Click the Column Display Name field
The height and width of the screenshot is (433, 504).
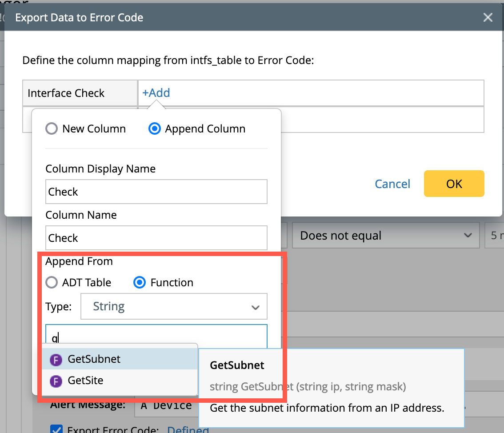point(156,192)
